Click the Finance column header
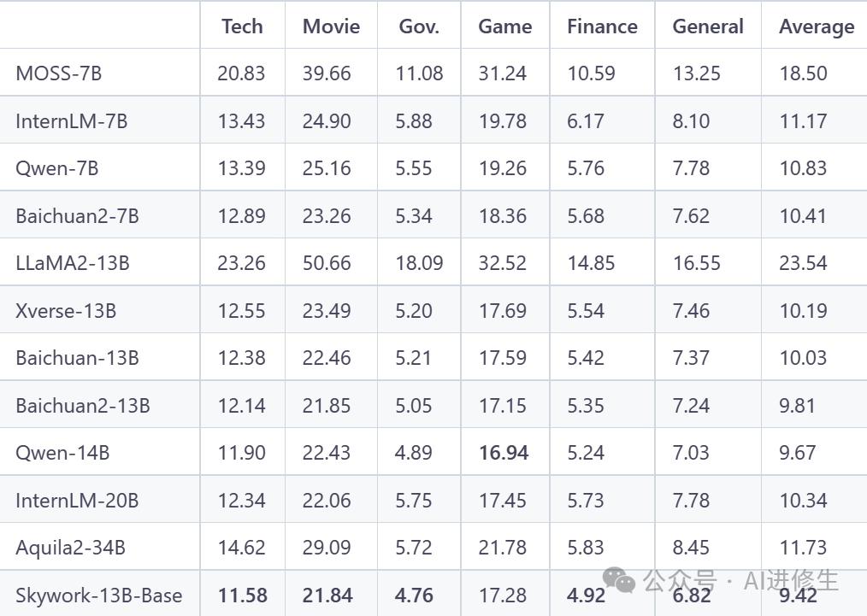 pyautogui.click(x=602, y=26)
